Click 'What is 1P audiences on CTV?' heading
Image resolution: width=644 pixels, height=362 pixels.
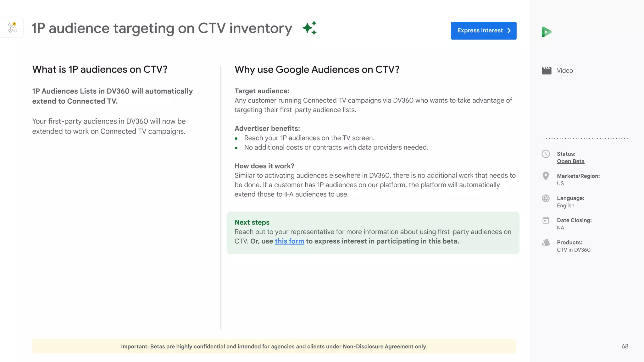[100, 69]
